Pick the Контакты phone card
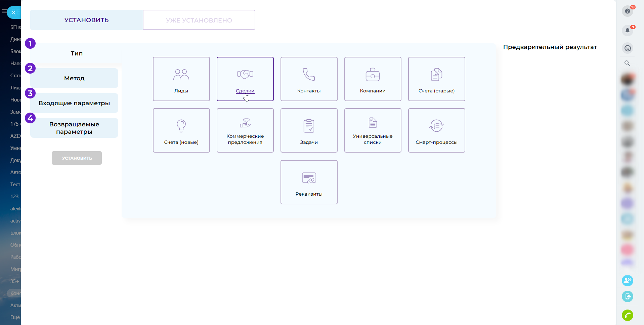Screen dimensions: 644x325 pos(309,79)
